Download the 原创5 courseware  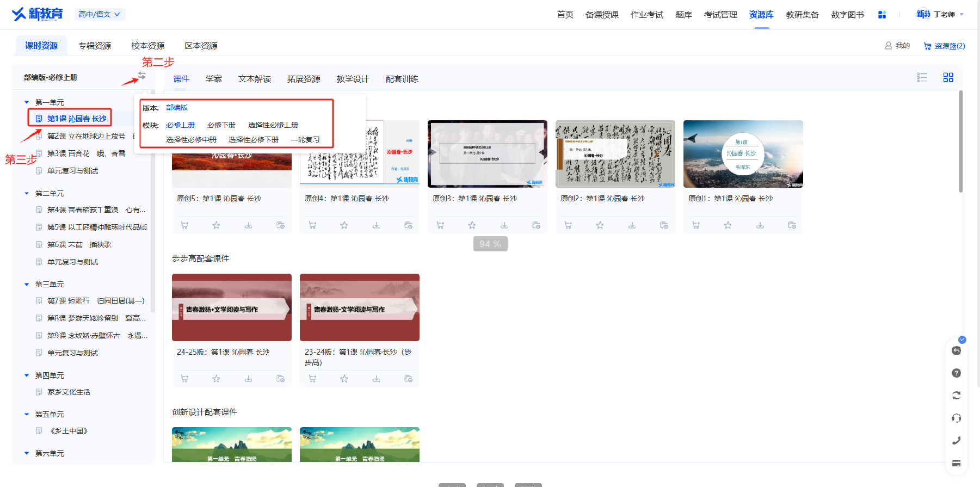click(248, 225)
